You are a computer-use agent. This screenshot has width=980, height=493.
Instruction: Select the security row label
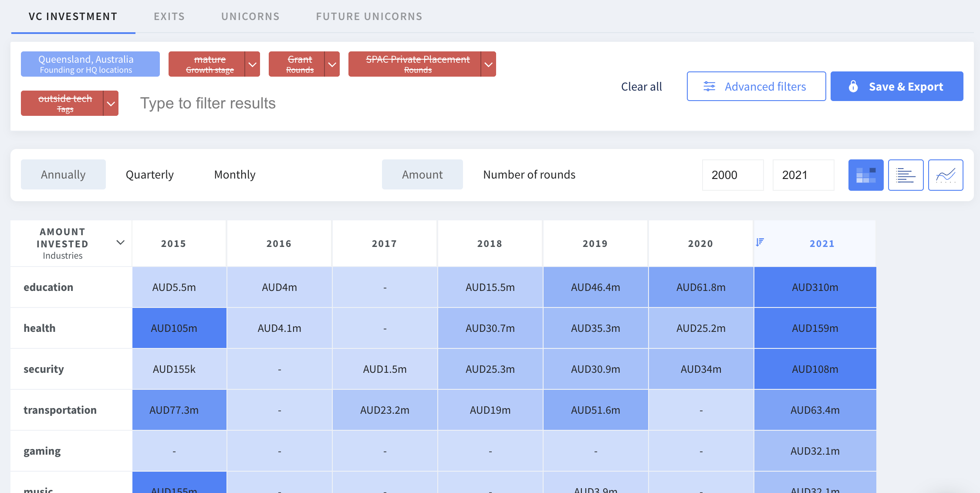44,369
